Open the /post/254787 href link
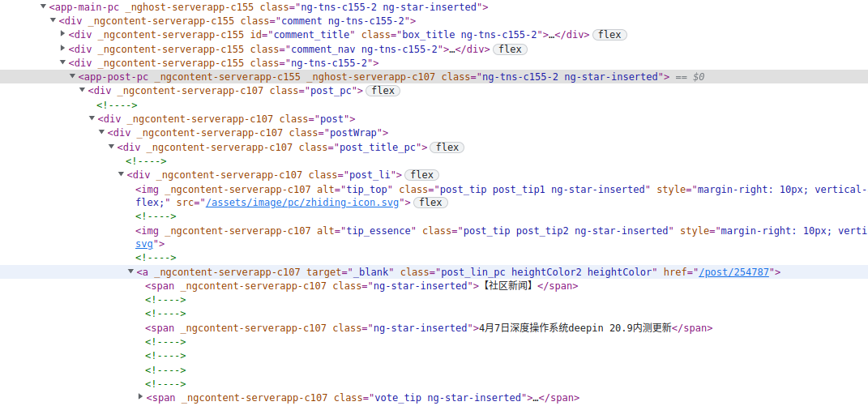The width and height of the screenshot is (868, 406). coord(734,272)
